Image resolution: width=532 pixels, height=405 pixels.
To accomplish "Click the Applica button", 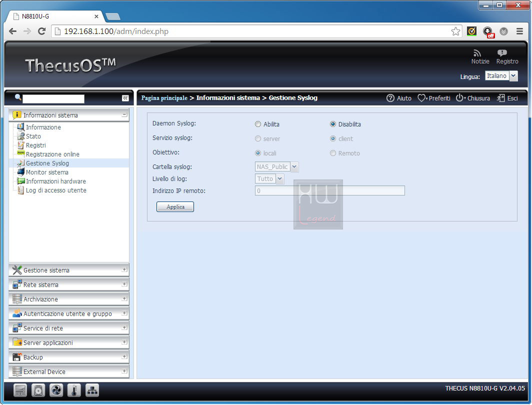I will pos(175,206).
